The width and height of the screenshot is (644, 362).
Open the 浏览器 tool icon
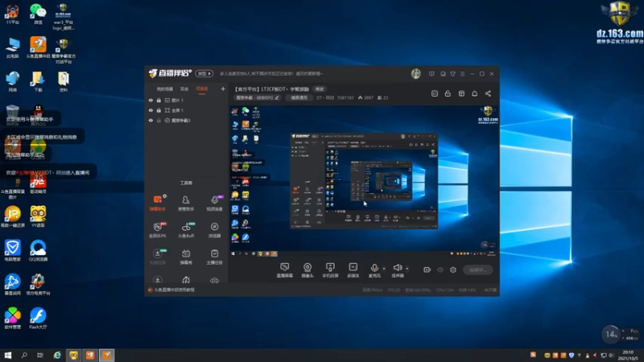click(x=214, y=230)
